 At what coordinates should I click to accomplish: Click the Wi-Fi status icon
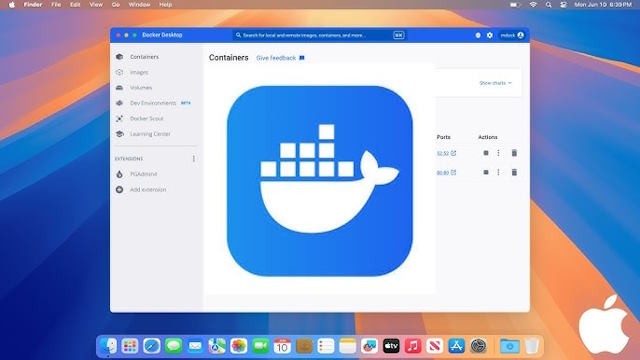click(533, 4)
